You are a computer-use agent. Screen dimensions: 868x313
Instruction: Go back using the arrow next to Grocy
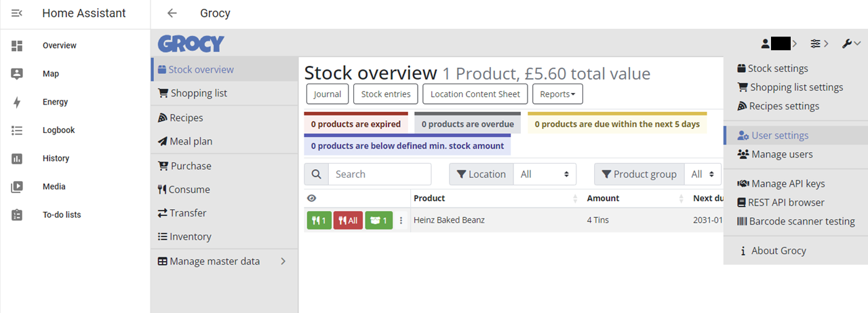click(x=172, y=13)
